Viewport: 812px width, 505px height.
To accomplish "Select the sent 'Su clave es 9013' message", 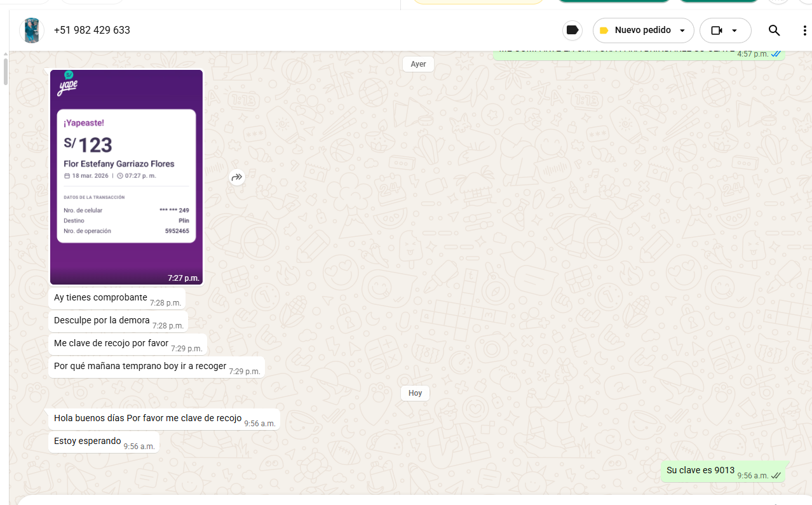I will (700, 471).
